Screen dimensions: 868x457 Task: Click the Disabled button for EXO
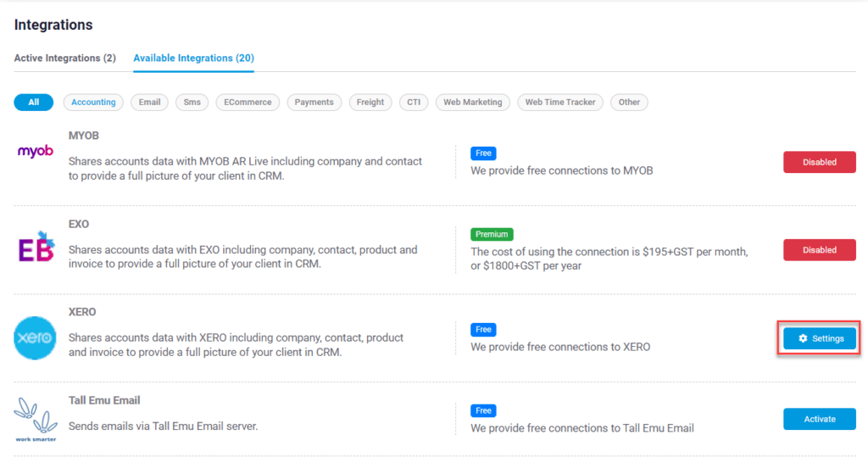(820, 250)
